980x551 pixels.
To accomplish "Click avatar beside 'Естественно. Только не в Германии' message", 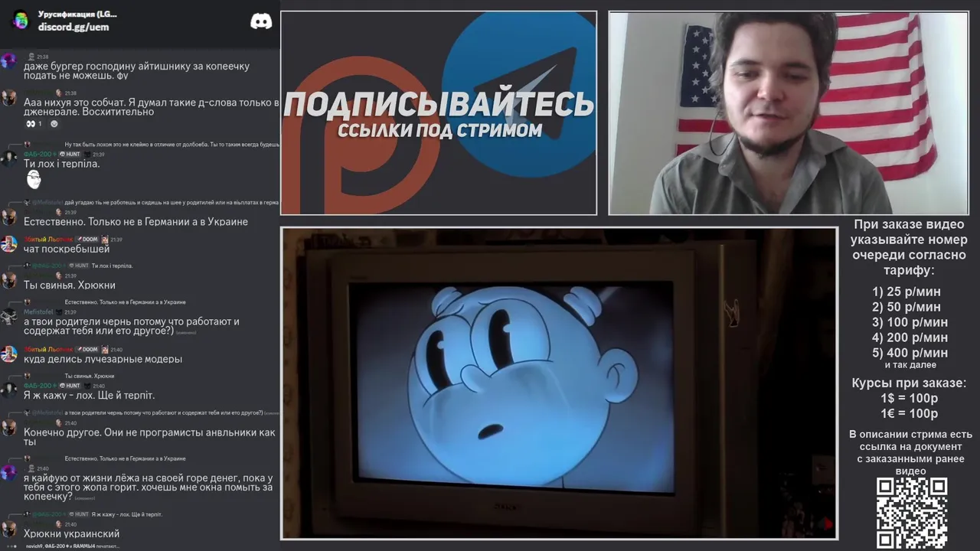I will tap(8, 217).
